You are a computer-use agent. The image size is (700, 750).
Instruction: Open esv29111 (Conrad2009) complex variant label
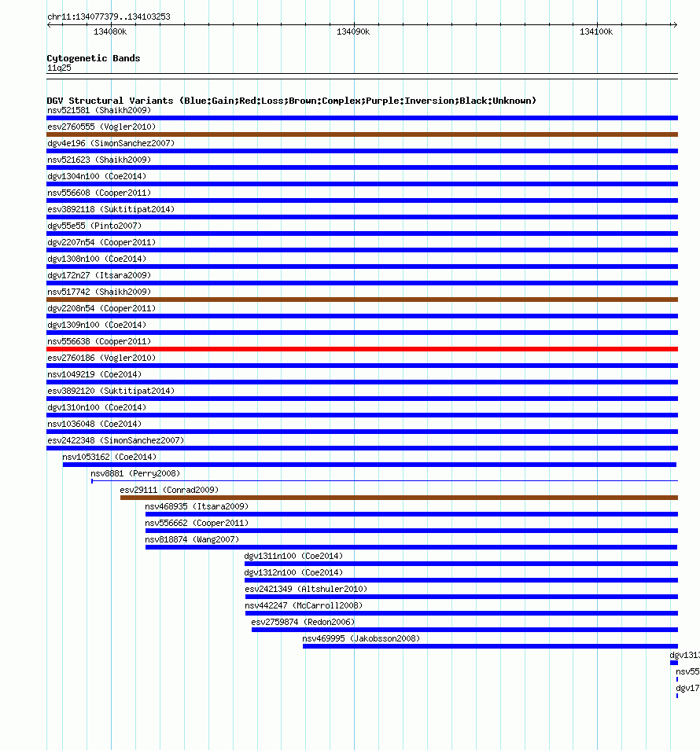(169, 490)
